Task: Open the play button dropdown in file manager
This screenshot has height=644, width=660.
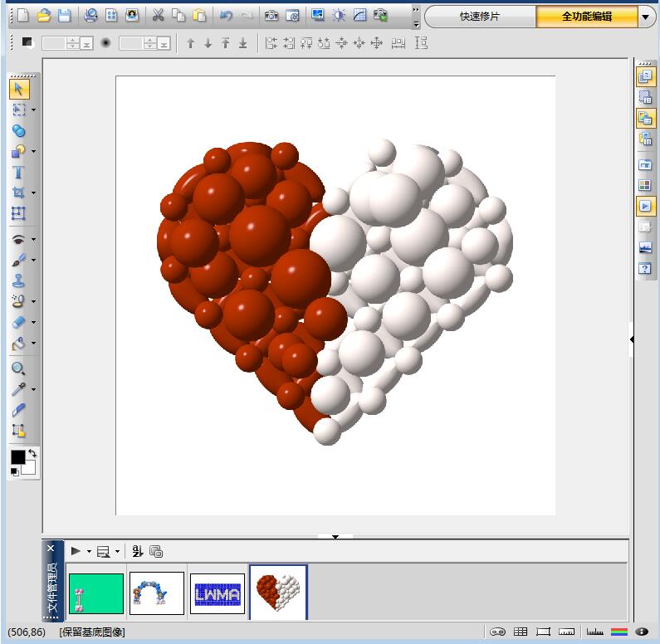Action: point(89,551)
